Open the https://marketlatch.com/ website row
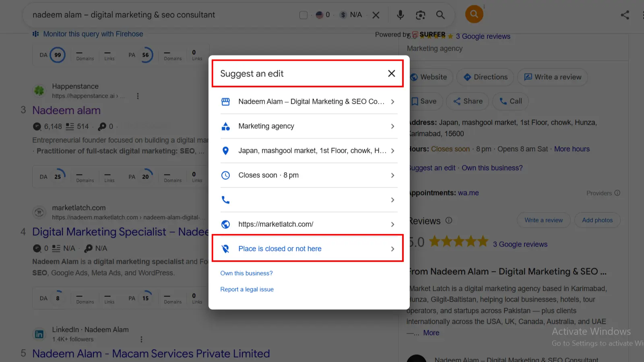644x362 pixels. click(309, 224)
